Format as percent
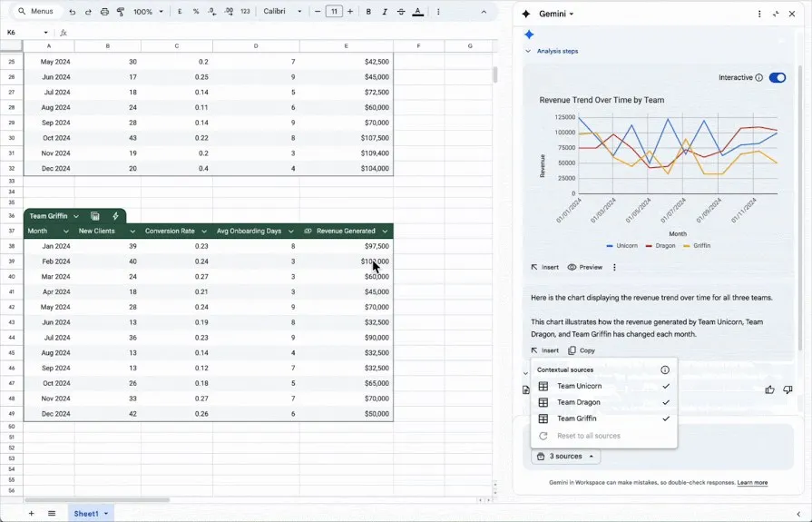 [x=196, y=12]
